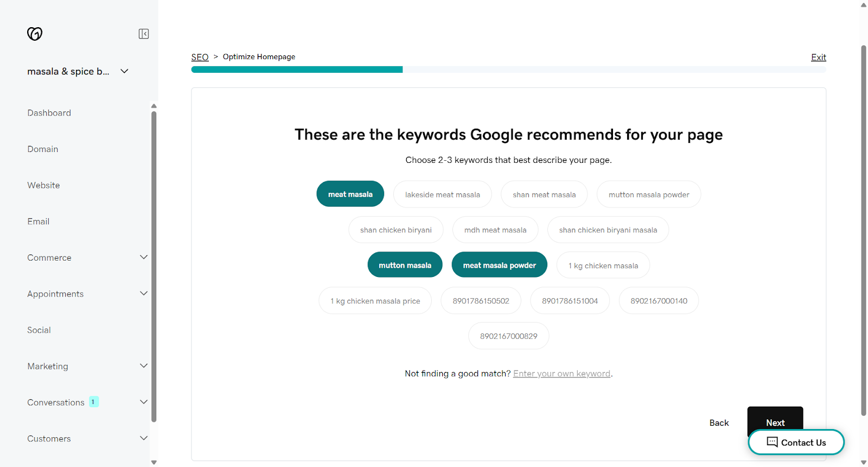The image size is (868, 467).
Task: Click the GoDaddy logo icon
Action: click(x=35, y=34)
